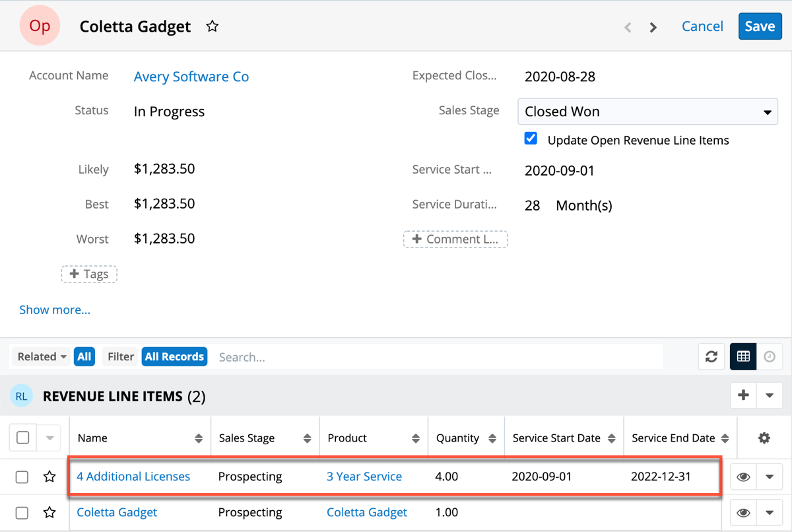Save the opportunity record
The image size is (792, 532).
pos(760,26)
